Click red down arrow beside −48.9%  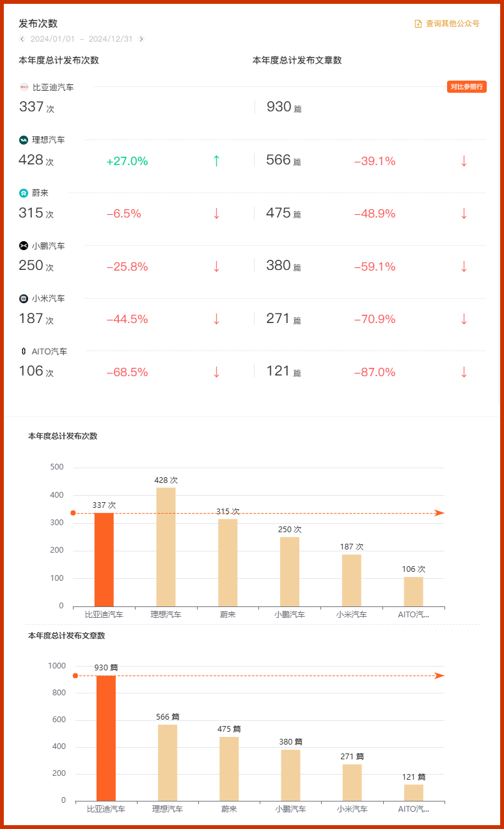pos(464,214)
